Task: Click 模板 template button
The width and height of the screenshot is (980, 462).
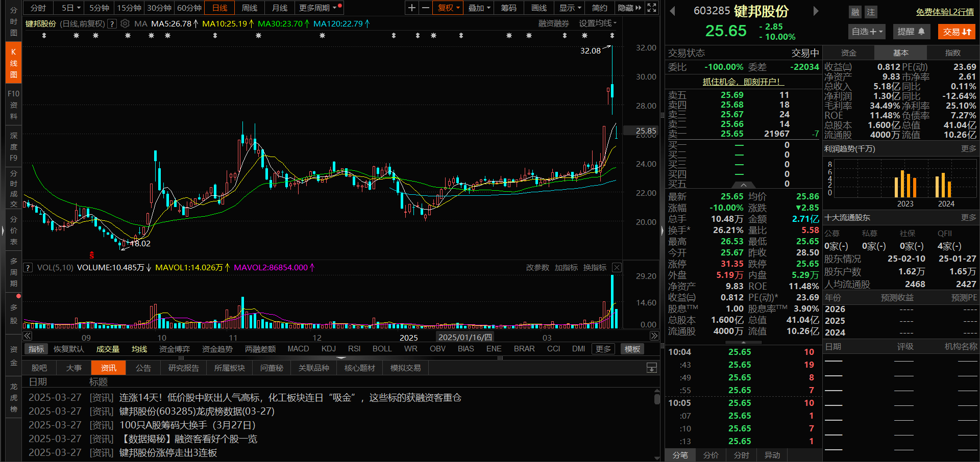Action: click(x=632, y=349)
